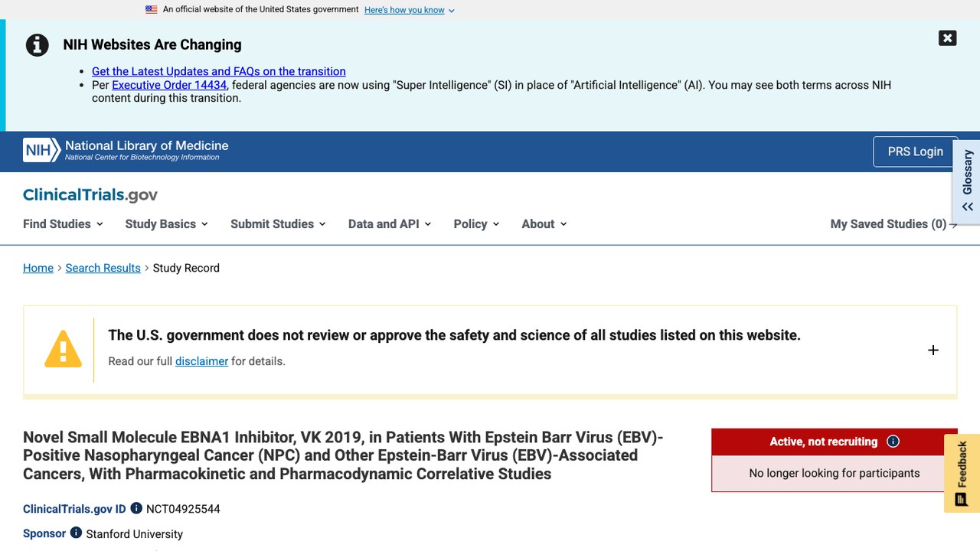This screenshot has height=551, width=980.
Task: Click the info circle icon in NIH banner
Action: [x=38, y=45]
